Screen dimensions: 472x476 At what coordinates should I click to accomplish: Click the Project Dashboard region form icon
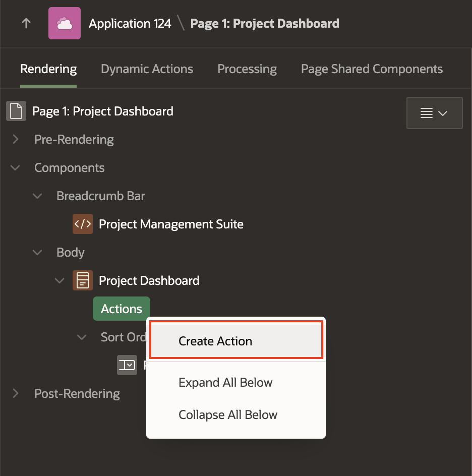[x=83, y=280]
